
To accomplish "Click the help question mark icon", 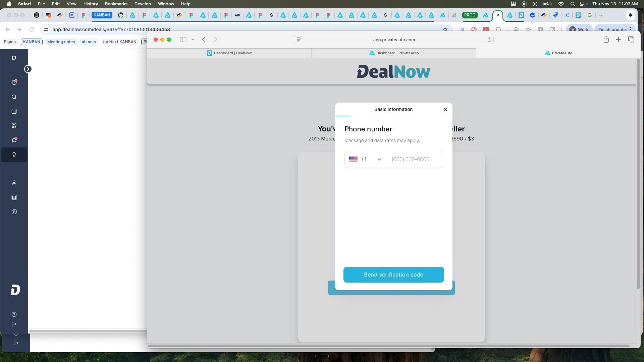I will (14, 314).
